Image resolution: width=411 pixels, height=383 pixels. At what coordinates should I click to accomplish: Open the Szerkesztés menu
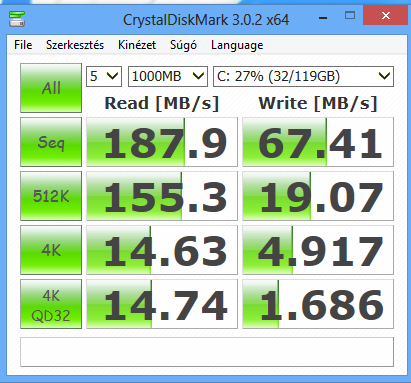tap(75, 45)
